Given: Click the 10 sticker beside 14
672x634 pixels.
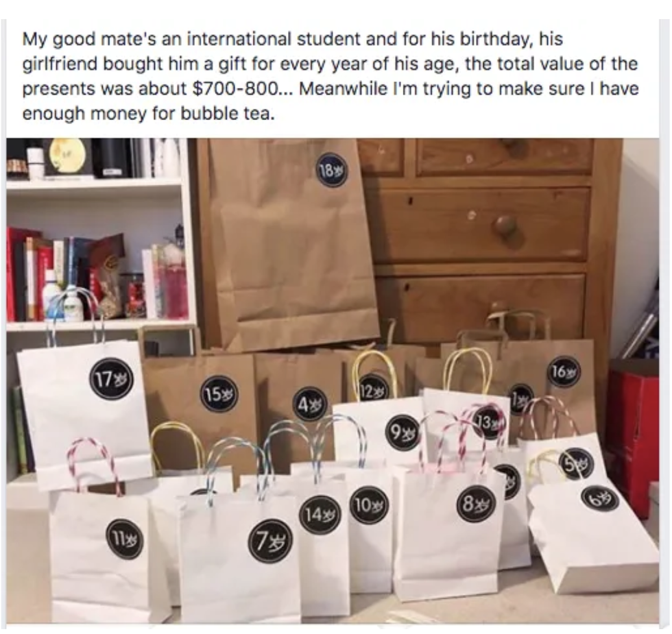Looking at the screenshot, I should [x=370, y=506].
